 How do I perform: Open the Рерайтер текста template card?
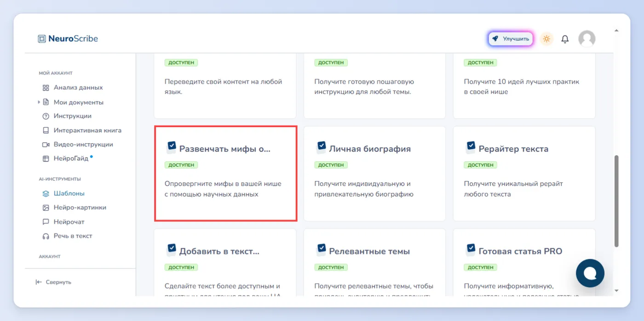tap(524, 174)
